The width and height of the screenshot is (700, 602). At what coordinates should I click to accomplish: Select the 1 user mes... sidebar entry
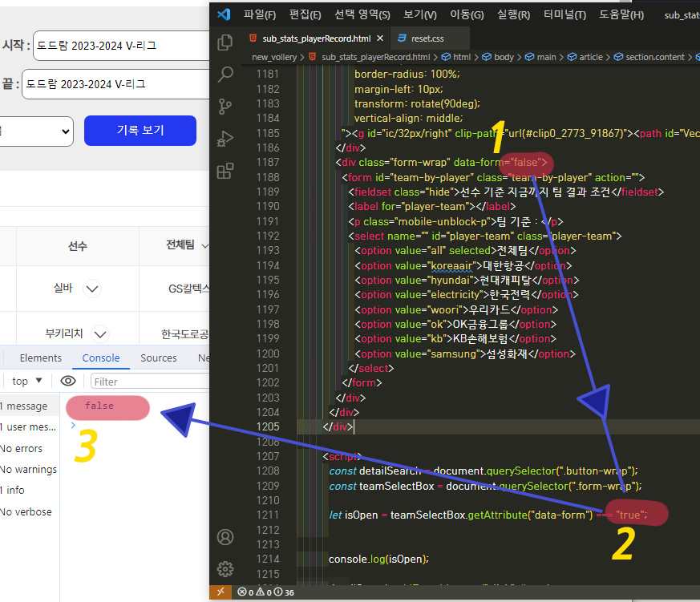click(x=29, y=427)
